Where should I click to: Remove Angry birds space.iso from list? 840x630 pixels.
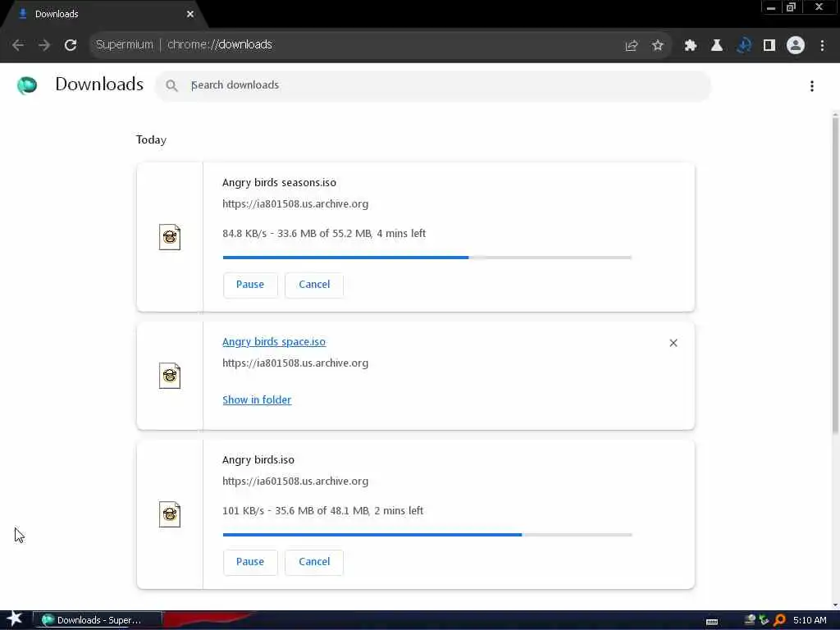tap(673, 343)
